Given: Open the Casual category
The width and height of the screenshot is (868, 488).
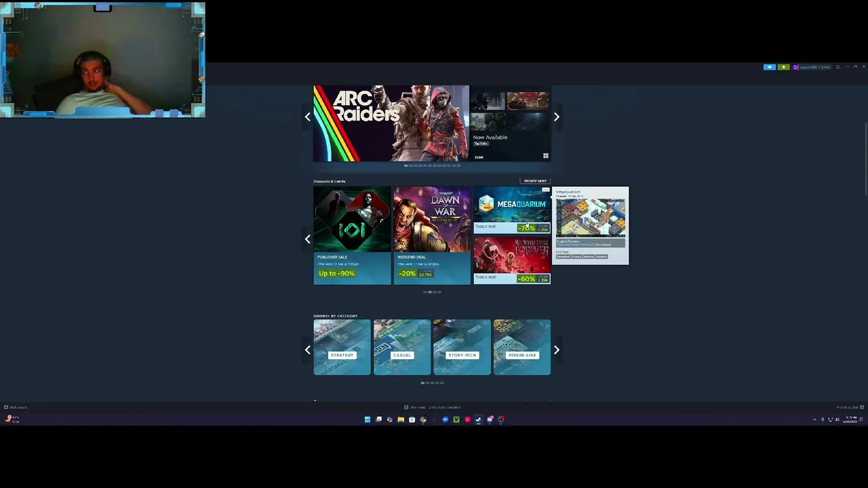Looking at the screenshot, I should point(402,347).
